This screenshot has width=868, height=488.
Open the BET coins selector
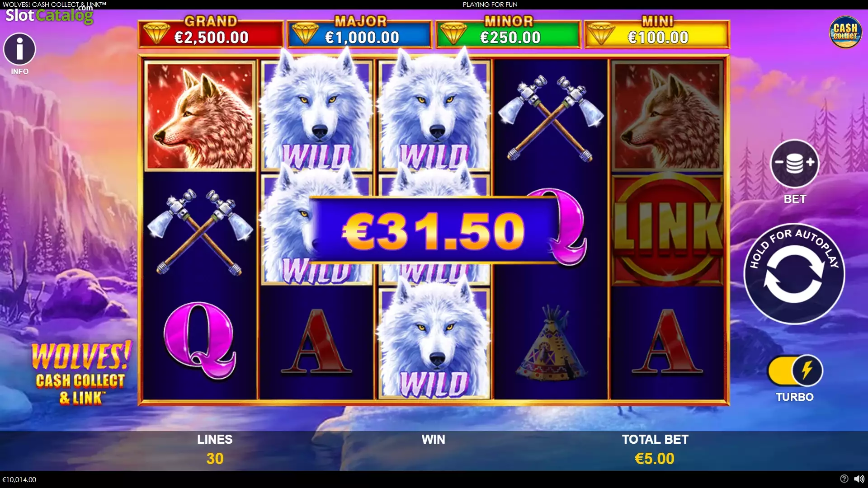click(x=794, y=164)
